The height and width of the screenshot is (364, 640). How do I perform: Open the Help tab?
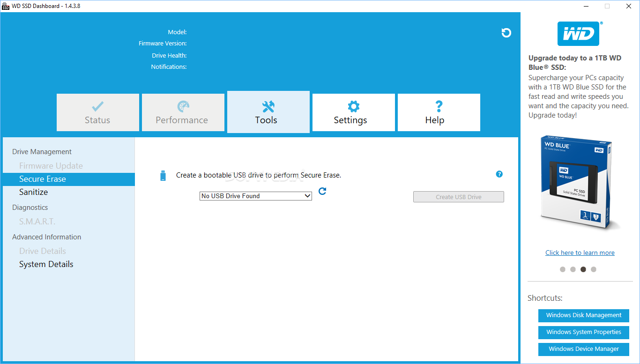point(439,112)
